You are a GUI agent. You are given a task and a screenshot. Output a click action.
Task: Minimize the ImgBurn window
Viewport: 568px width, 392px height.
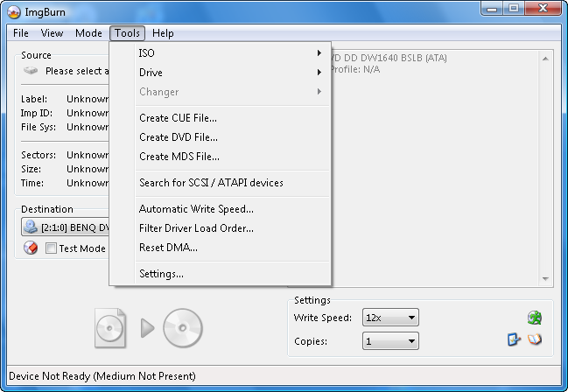[492, 9]
